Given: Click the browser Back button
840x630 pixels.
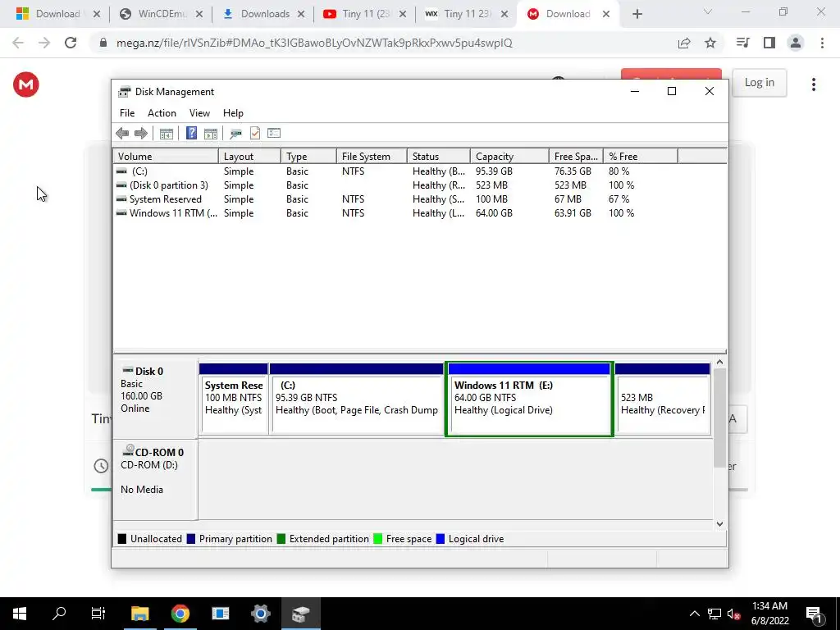Looking at the screenshot, I should (x=18, y=43).
